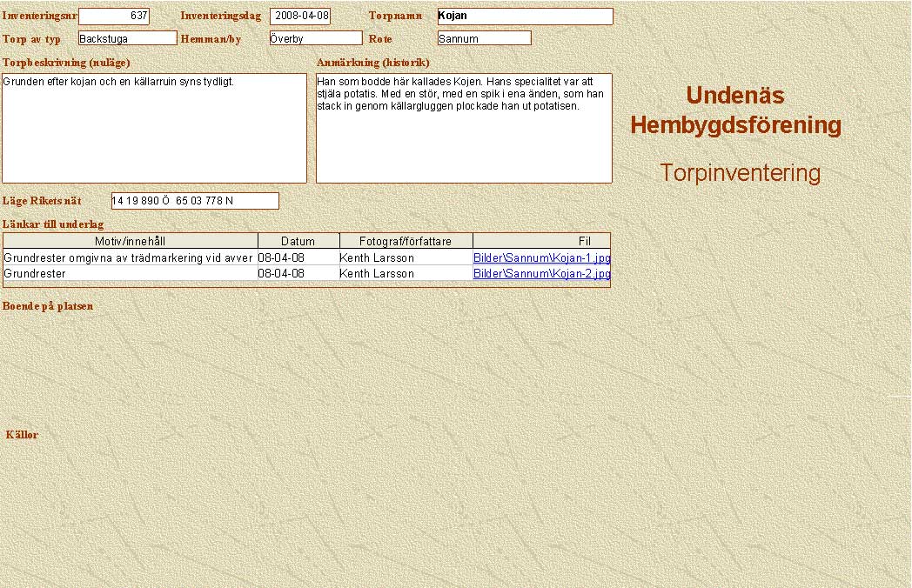Select the Torpnamn field containing Kojan
Image resolution: width=912 pixels, height=588 pixels.
525,16
